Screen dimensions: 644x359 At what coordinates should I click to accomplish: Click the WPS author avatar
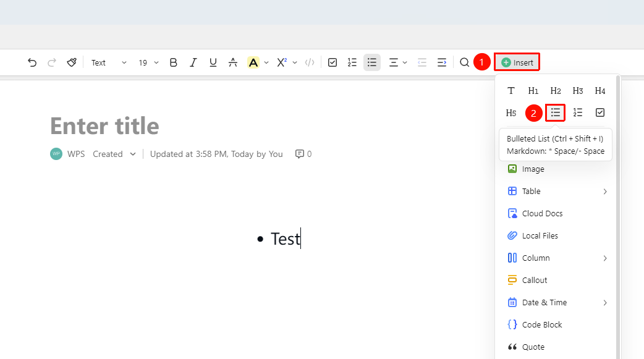coord(56,154)
